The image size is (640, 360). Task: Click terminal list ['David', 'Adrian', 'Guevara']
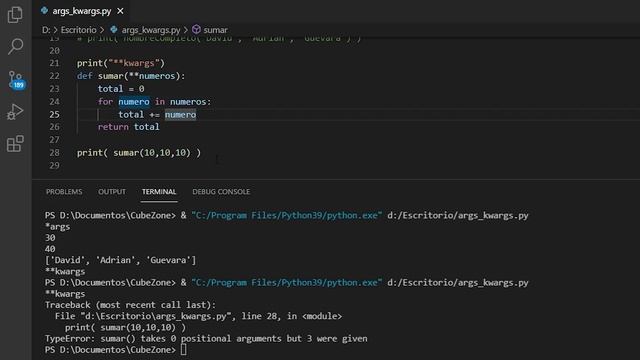(x=120, y=260)
